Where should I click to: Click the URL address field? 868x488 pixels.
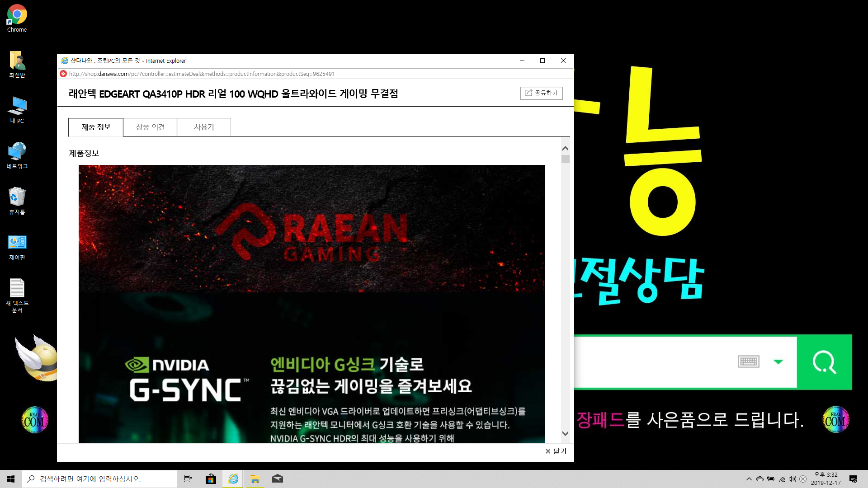click(316, 74)
